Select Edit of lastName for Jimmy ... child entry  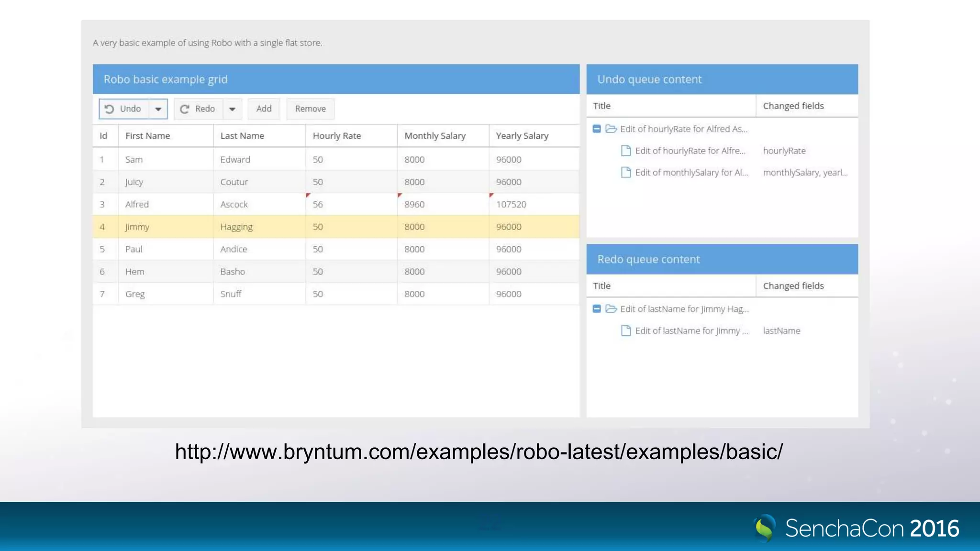(691, 331)
